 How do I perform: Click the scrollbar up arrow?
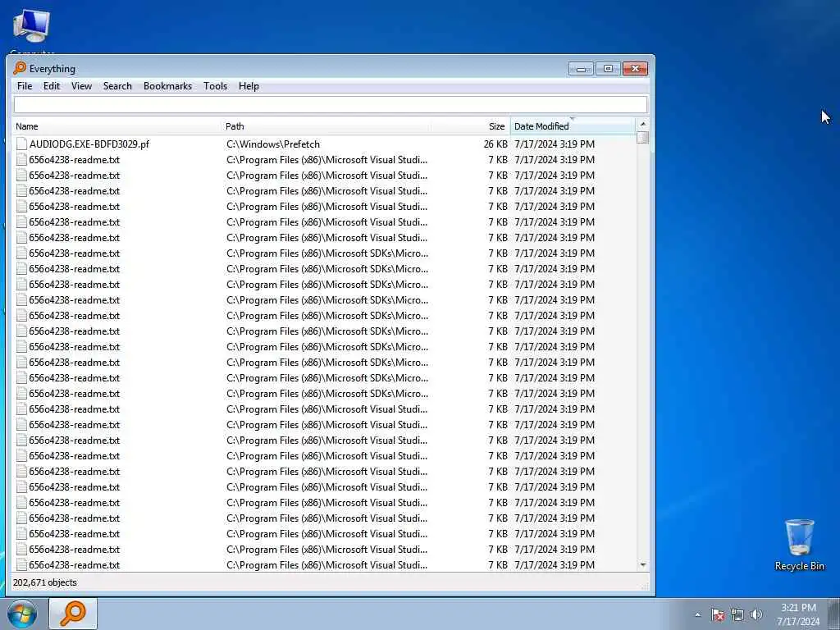[643, 125]
